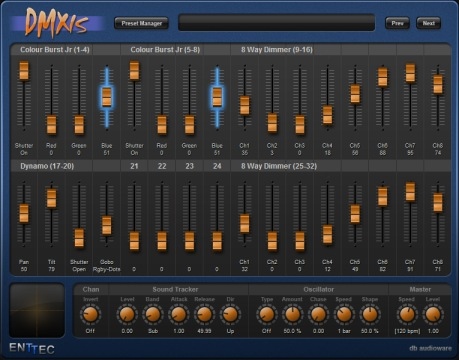Click the Green fader of Colour Burst Jr (1-4)
Viewport: 459px width, 360px height.
(79, 125)
